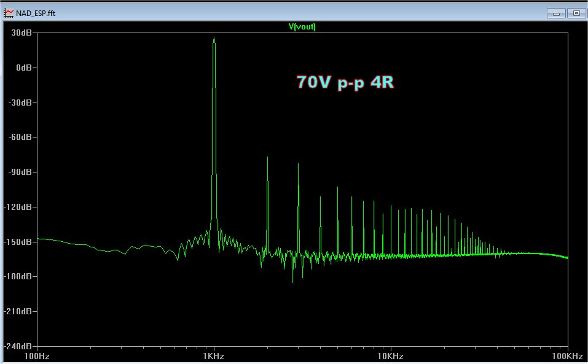Click the NAD_ESP.fft window title
The height and width of the screenshot is (364, 588).
(36, 14)
